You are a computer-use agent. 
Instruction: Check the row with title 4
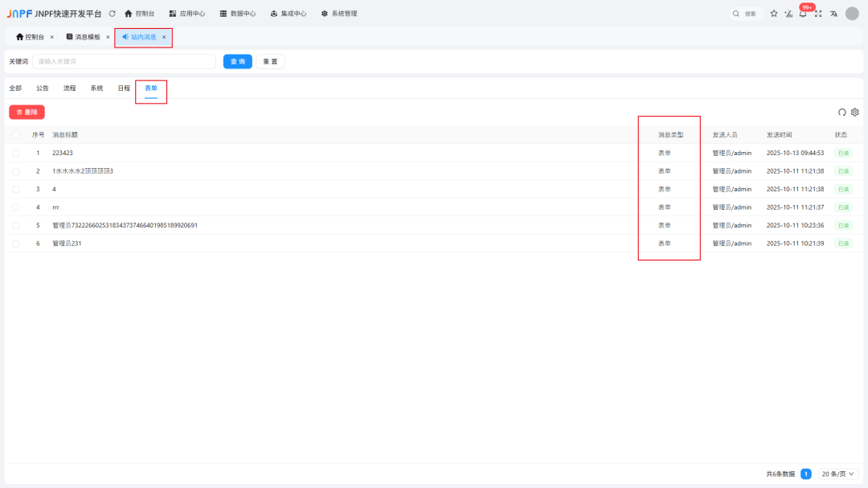pos(15,189)
